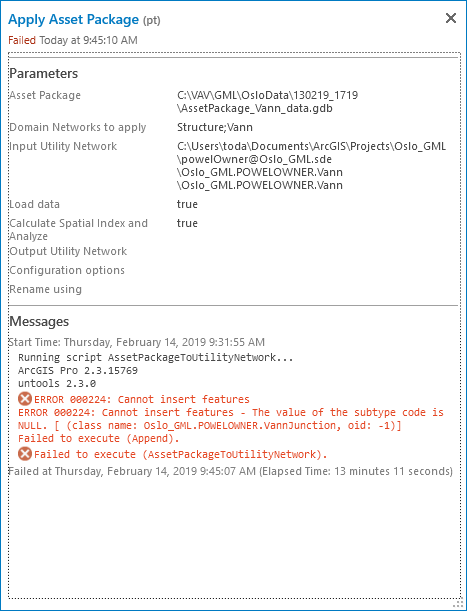The height and width of the screenshot is (611, 467).
Task: Close the Apply Asset Package dialog
Action: click(x=451, y=18)
